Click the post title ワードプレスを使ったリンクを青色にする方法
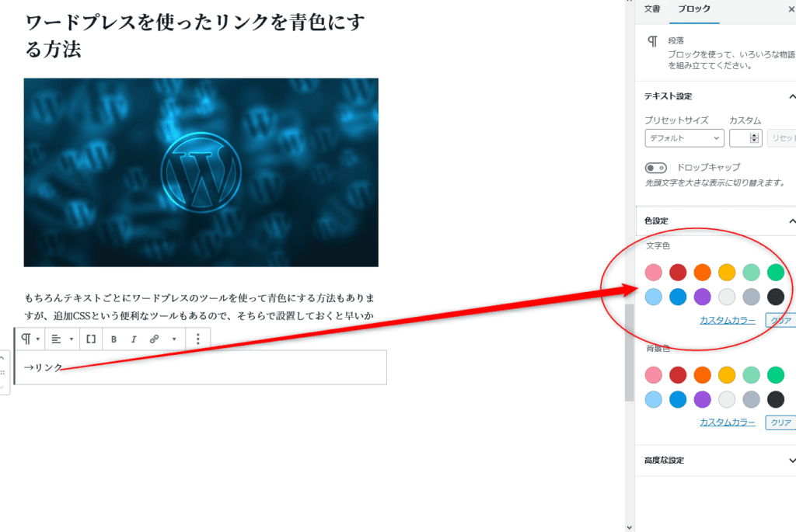This screenshot has width=796, height=532. coord(195,36)
